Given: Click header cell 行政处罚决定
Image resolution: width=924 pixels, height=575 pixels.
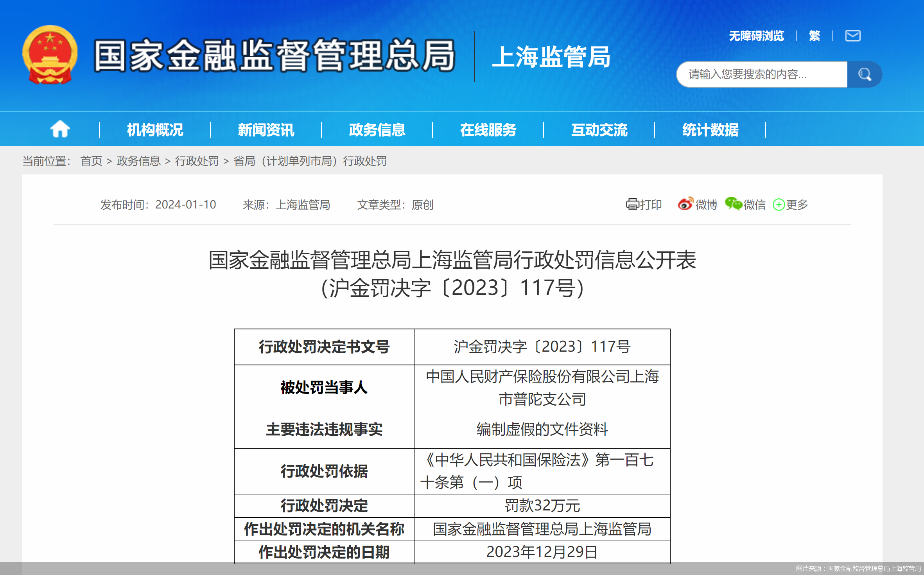Looking at the screenshot, I should tap(324, 506).
